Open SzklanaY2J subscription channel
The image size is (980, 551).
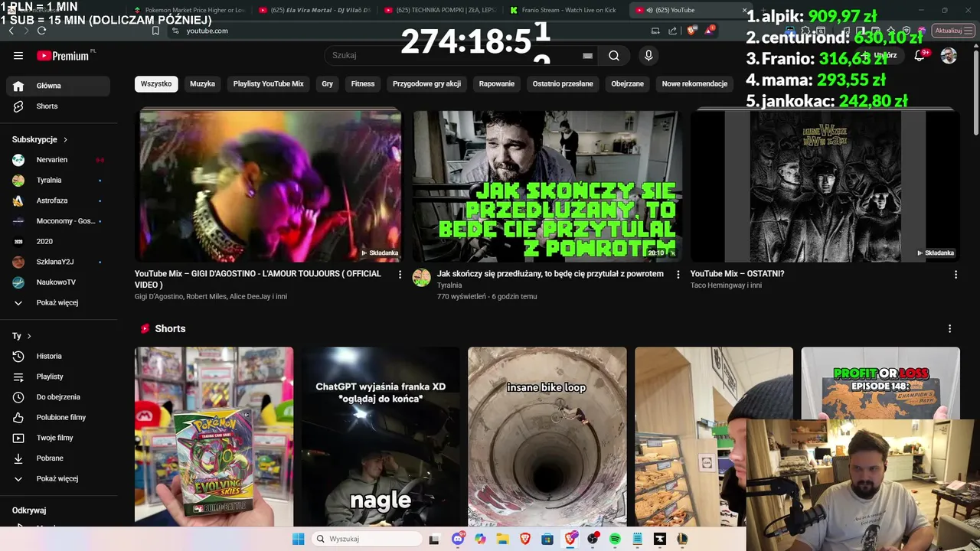point(58,262)
